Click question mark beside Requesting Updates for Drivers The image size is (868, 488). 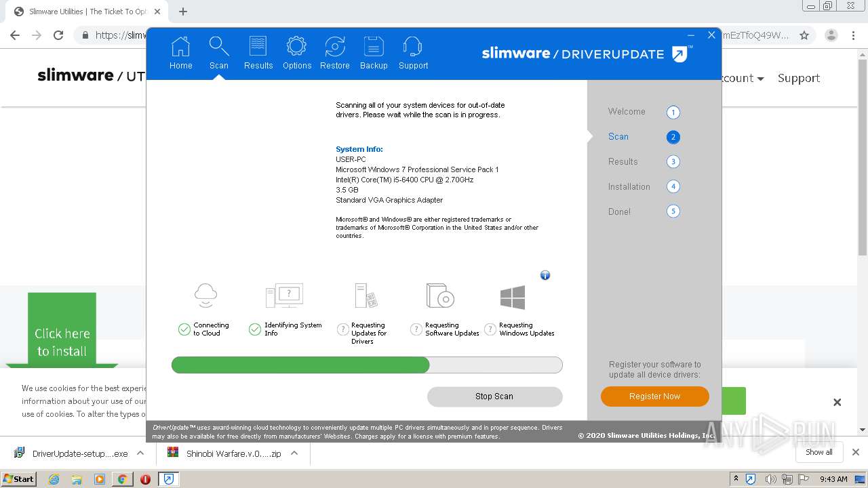click(x=343, y=329)
